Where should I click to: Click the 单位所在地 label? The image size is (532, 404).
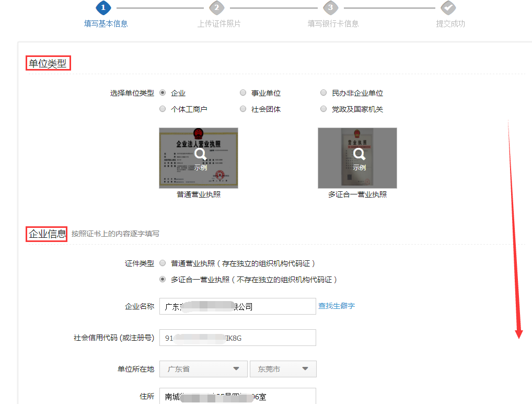(x=136, y=369)
